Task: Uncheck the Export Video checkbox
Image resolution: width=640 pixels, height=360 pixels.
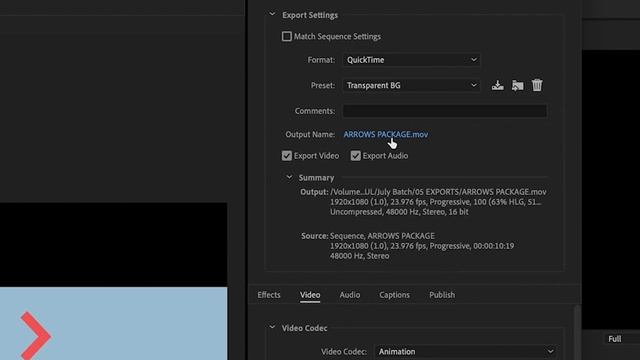Action: click(x=287, y=156)
